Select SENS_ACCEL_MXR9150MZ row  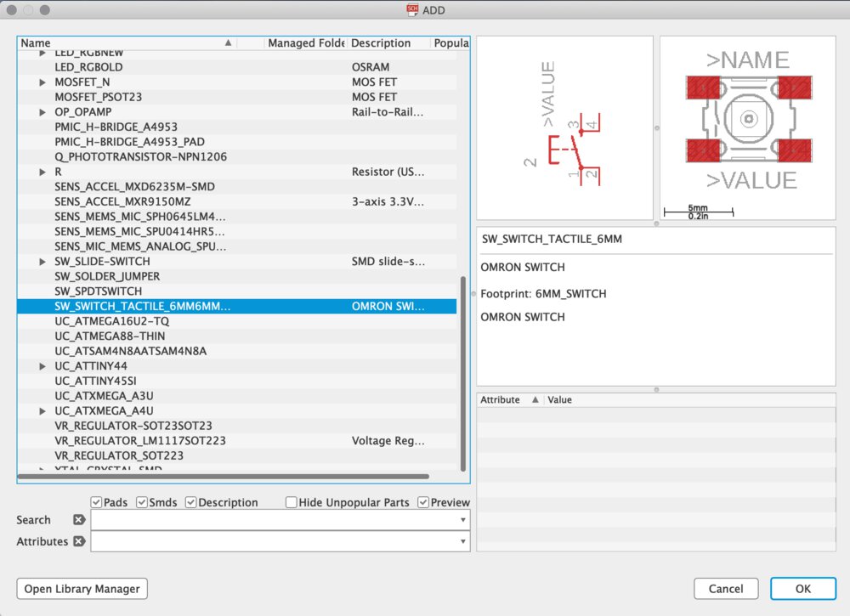click(237, 201)
